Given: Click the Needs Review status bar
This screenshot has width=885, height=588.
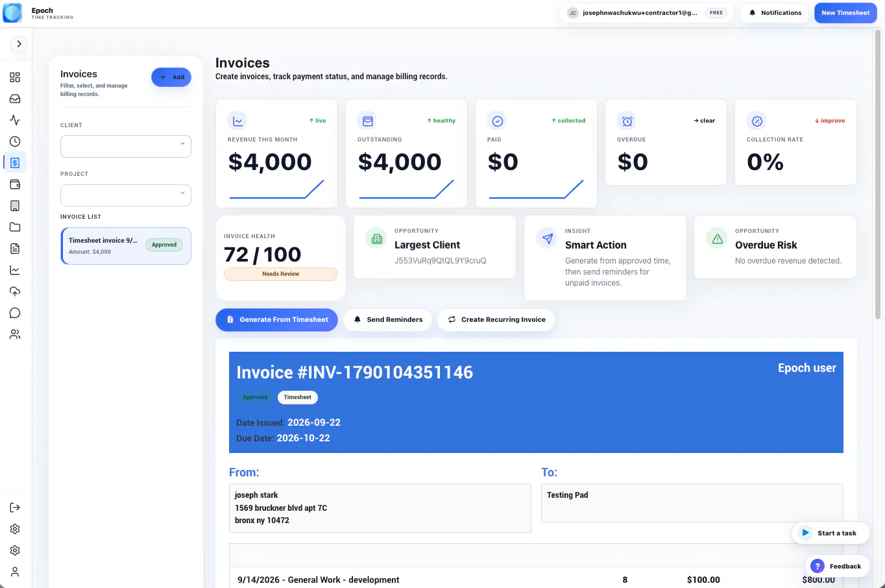Looking at the screenshot, I should click(x=281, y=274).
